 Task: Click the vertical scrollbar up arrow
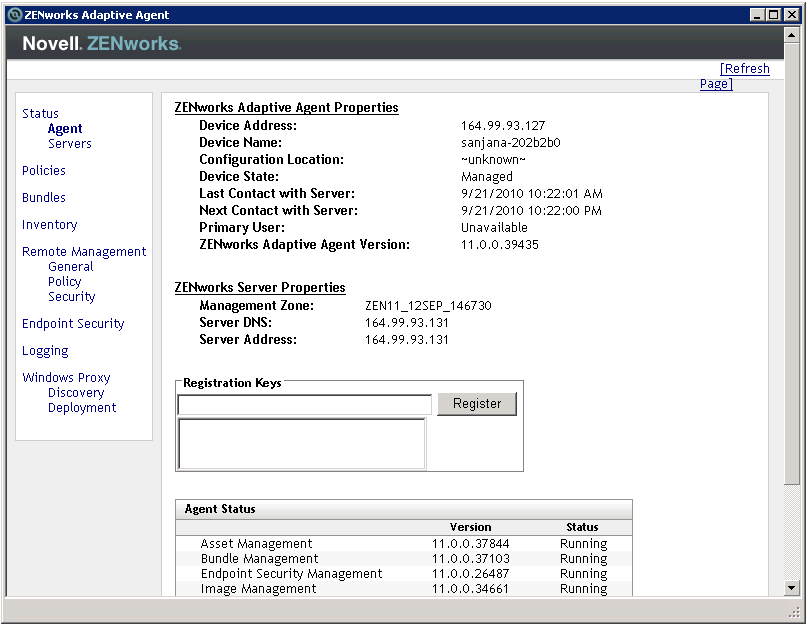[792, 35]
